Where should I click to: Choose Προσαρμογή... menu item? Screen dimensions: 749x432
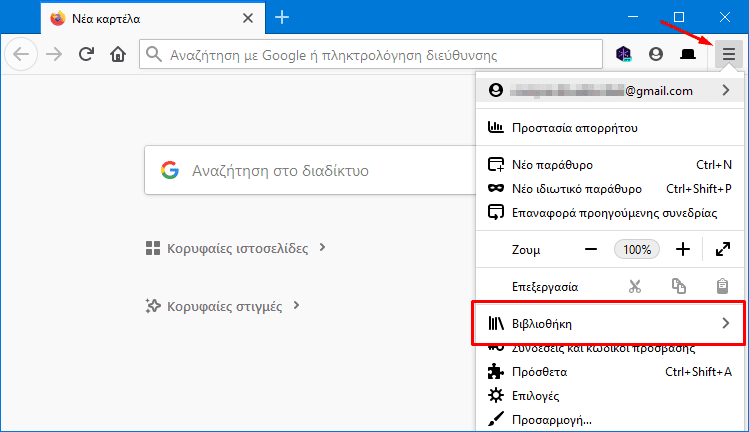pyautogui.click(x=610, y=420)
